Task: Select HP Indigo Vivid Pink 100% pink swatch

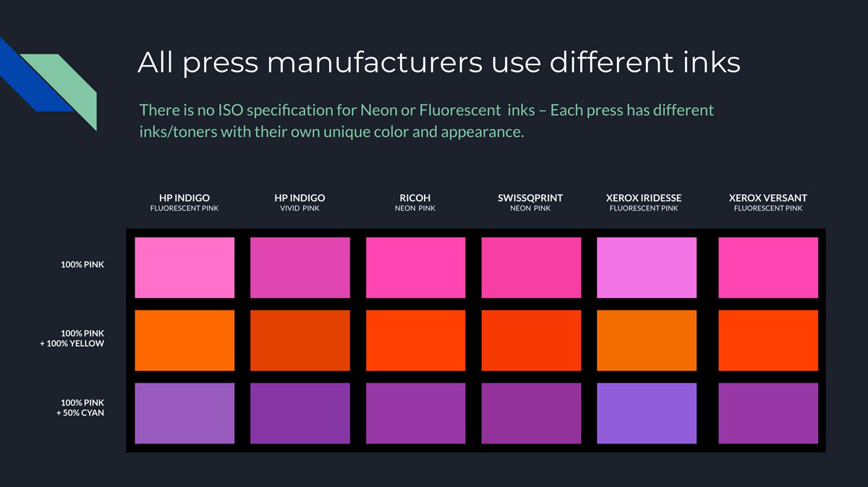Action: tap(300, 268)
